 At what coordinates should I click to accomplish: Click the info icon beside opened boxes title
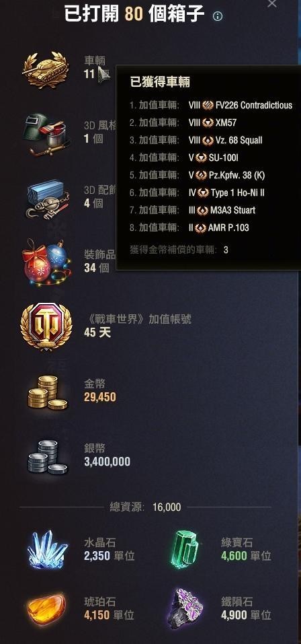(218, 16)
